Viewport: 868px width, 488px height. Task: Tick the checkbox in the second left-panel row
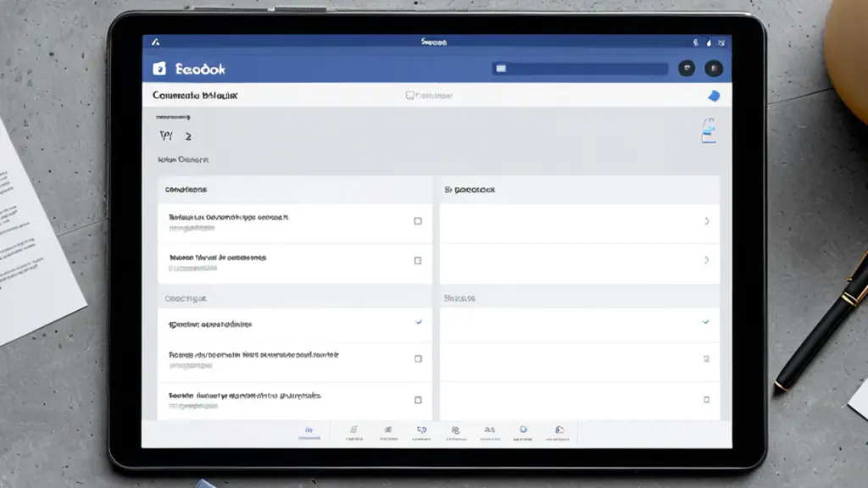418,261
